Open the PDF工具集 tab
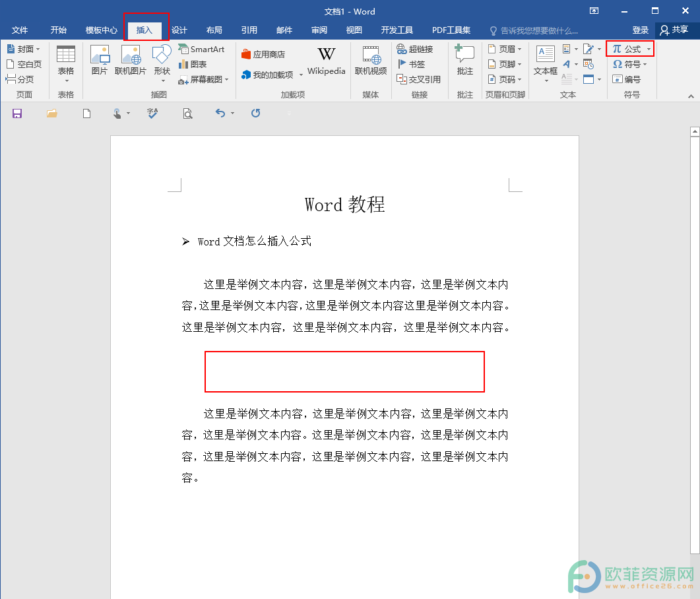 451,30
